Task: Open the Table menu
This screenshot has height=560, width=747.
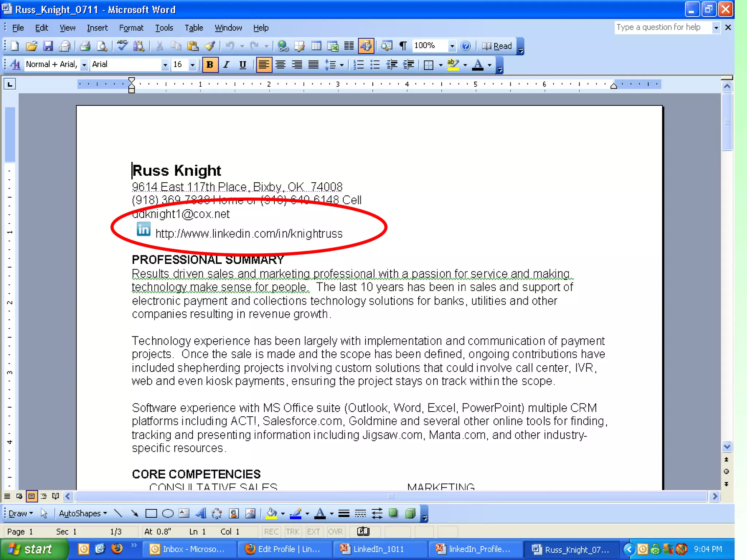Action: tap(193, 28)
